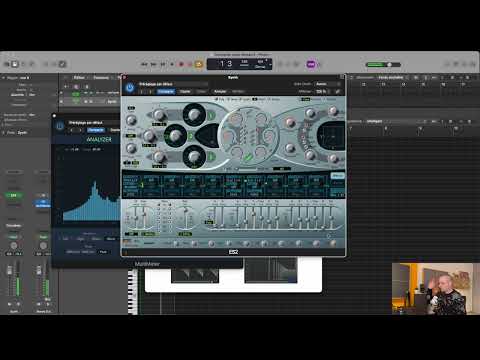Screen dimensions: 480x360
Task: Open the Loop Browser icon at top right
Action: tap(465, 64)
